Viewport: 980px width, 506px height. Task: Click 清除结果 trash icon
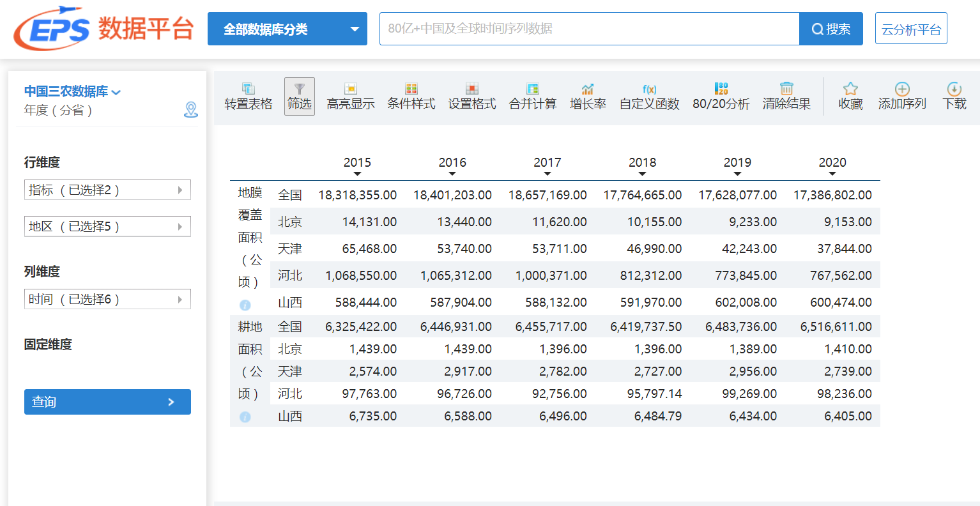pyautogui.click(x=786, y=89)
